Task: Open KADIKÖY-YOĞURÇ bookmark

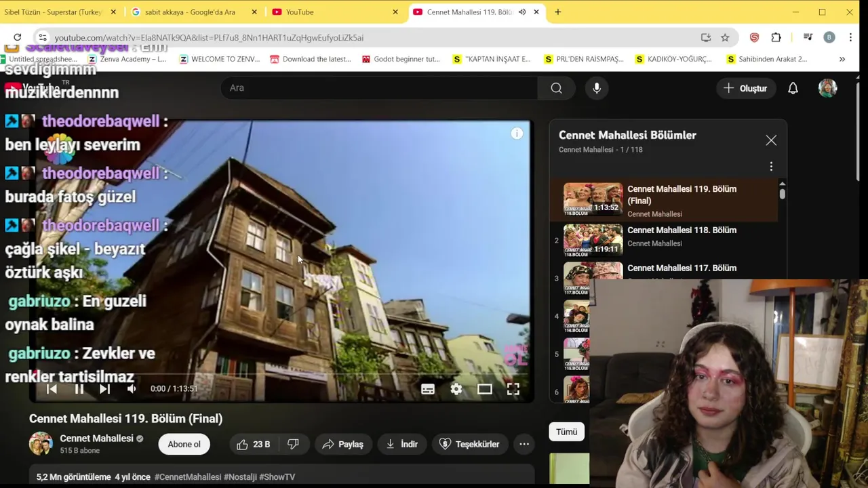Action: [673, 59]
